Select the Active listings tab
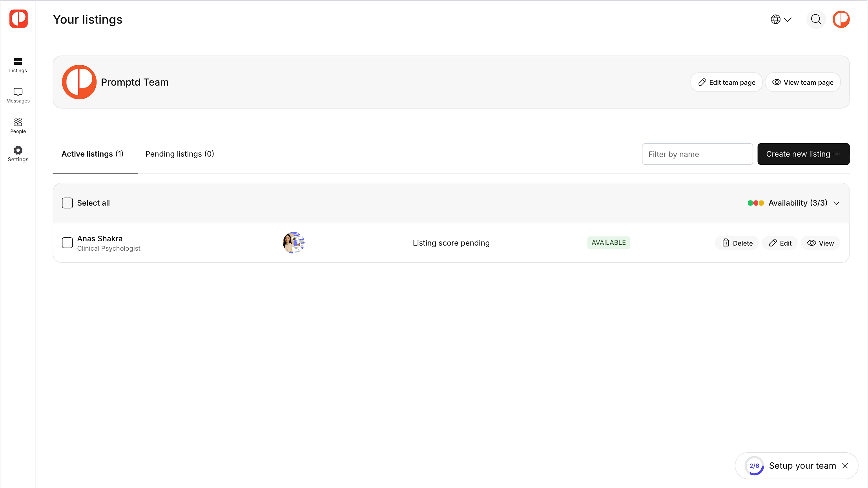The height and width of the screenshot is (488, 868). [x=92, y=154]
